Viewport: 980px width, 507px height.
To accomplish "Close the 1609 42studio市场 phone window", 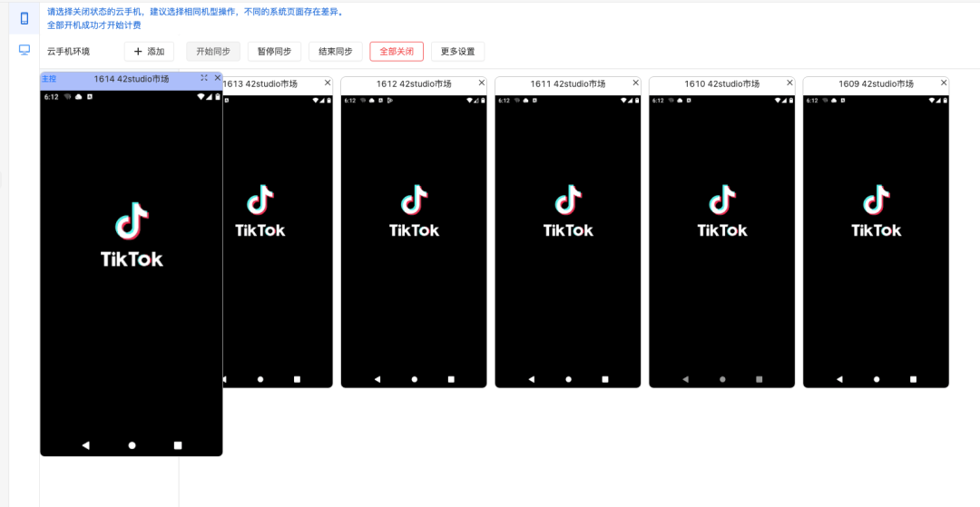I will pos(944,83).
